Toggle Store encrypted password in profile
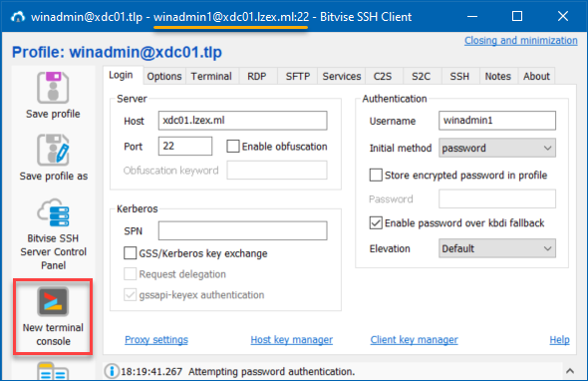The image size is (588, 381). pos(376,175)
